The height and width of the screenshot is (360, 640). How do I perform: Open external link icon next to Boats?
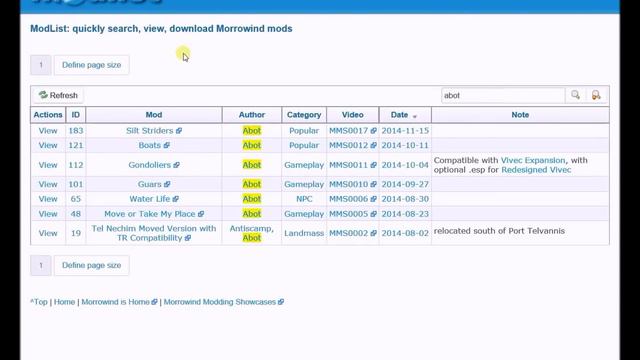tap(167, 145)
